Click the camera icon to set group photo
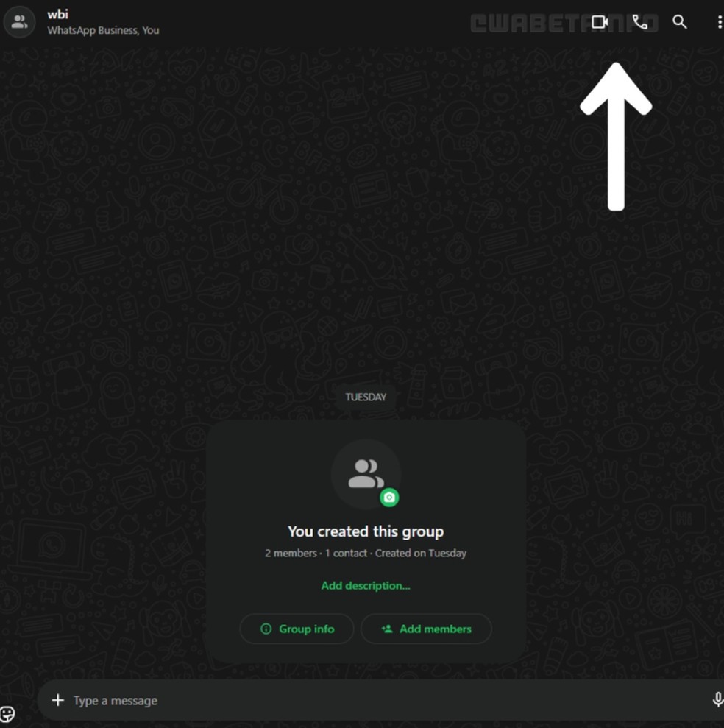Viewport: 724px width, 728px height. (x=390, y=498)
